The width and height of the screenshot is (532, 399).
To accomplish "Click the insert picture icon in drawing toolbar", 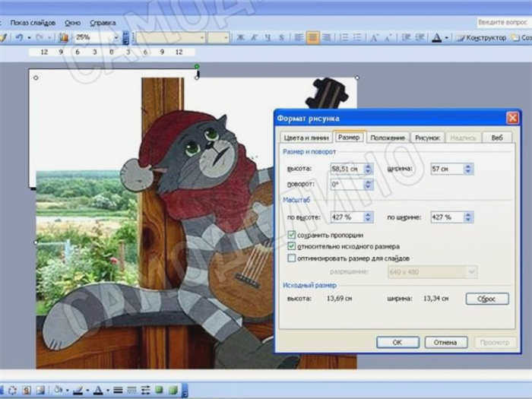I will coord(40,390).
